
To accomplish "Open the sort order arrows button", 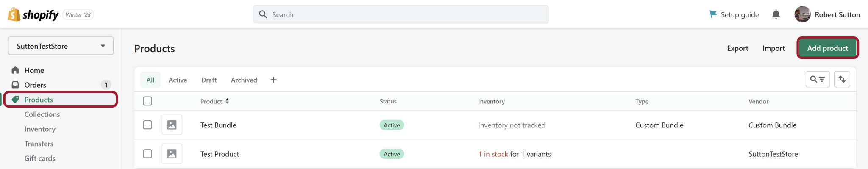I will 842,79.
